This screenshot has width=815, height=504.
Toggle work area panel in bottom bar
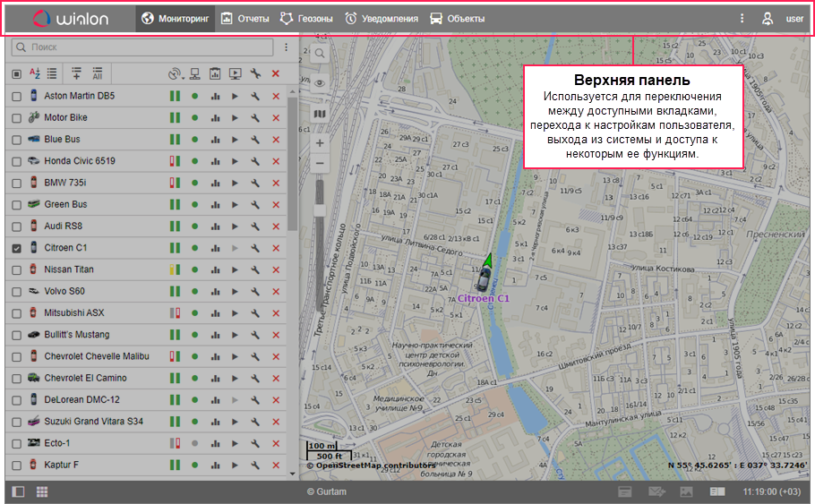point(18,491)
